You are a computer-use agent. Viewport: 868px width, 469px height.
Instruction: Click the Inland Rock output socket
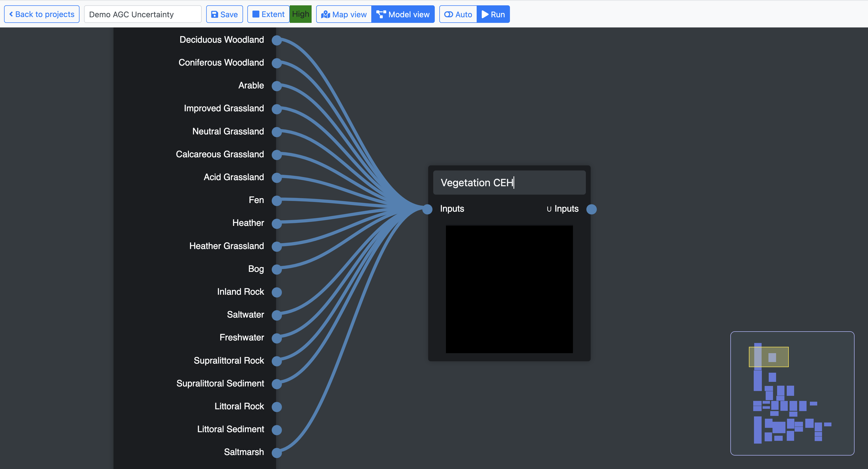pos(277,292)
